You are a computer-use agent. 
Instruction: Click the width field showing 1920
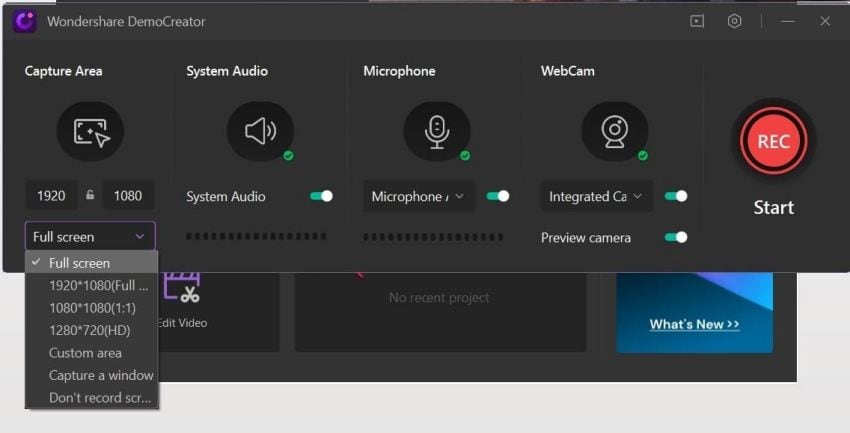(x=51, y=196)
